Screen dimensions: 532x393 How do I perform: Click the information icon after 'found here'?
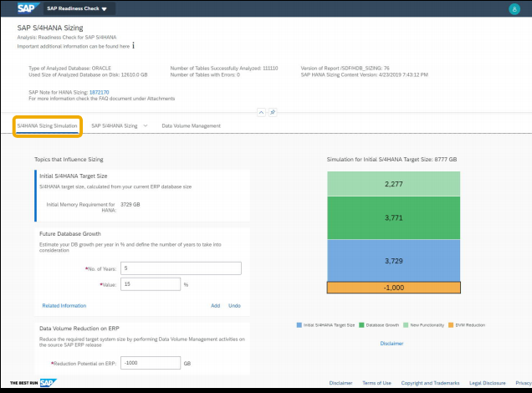(x=133, y=46)
